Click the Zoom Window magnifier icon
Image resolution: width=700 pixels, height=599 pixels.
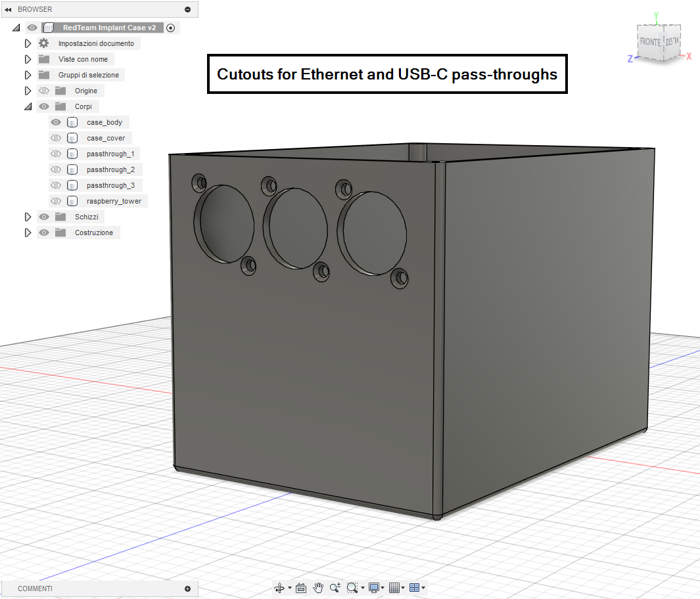coord(352,588)
